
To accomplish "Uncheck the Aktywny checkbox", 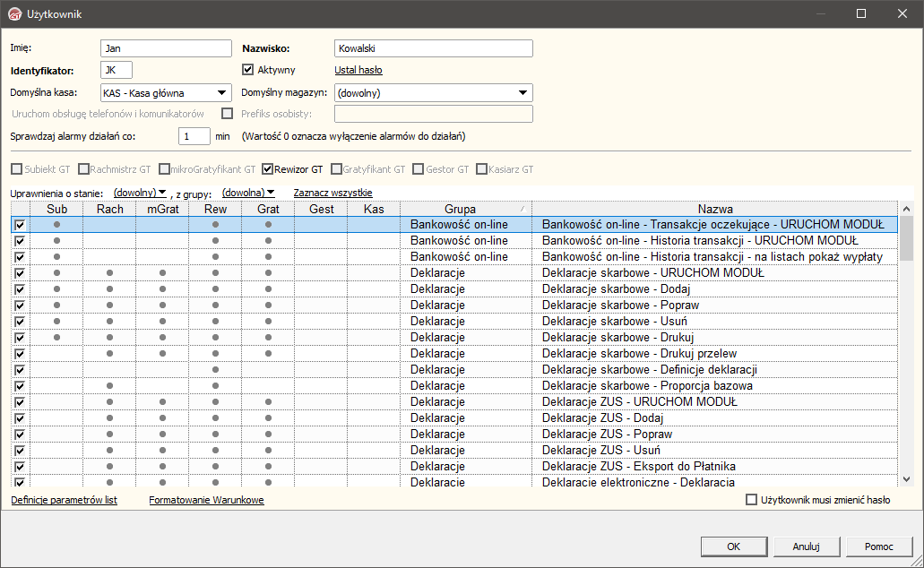I will pos(249,70).
